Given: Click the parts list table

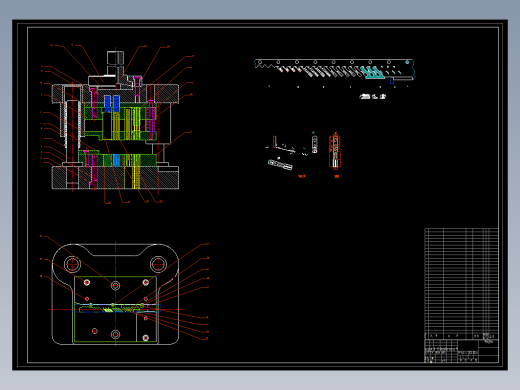Looking at the screenshot, I should [x=461, y=283].
